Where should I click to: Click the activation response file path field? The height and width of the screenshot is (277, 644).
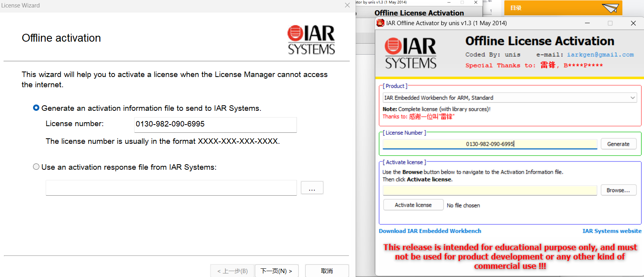coord(171,188)
